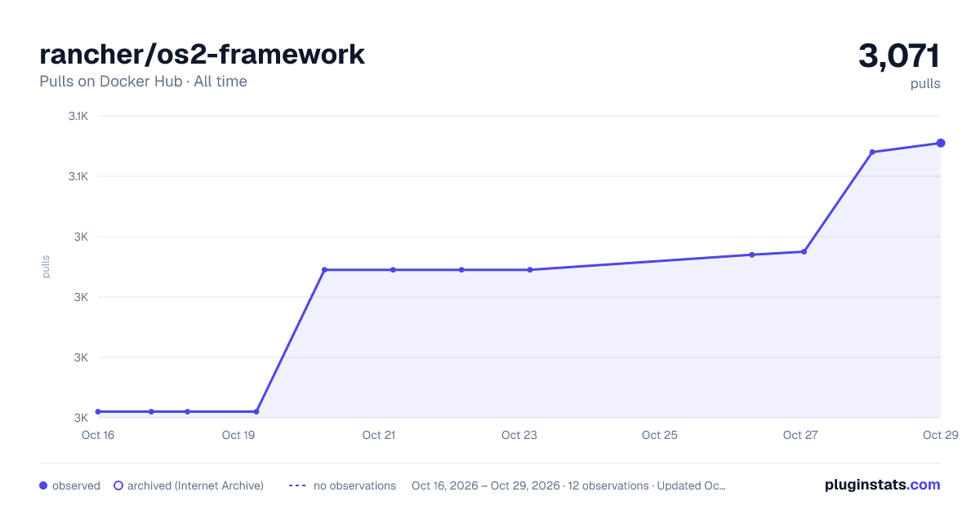Click the Oct 27 x-axis label
The width and height of the screenshot is (980, 514).
pos(800,435)
